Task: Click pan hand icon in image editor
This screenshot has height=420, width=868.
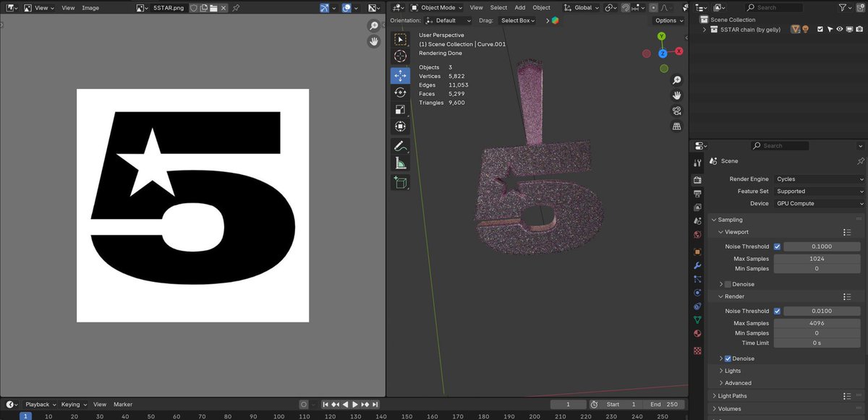Action: [x=374, y=41]
